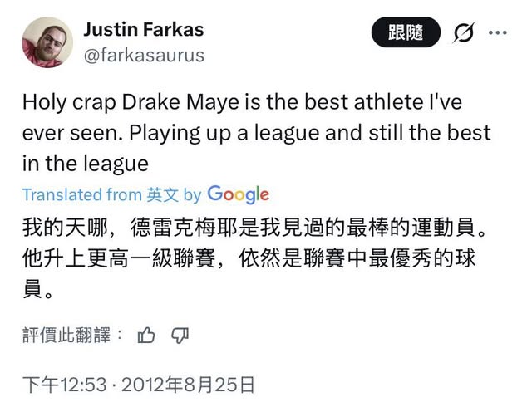Open the Justin Farkas display name
Viewport: 532px width, 417px height.
click(144, 29)
